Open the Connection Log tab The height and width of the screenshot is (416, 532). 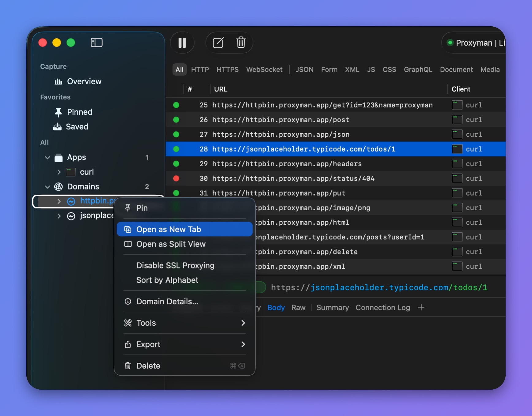pyautogui.click(x=383, y=308)
